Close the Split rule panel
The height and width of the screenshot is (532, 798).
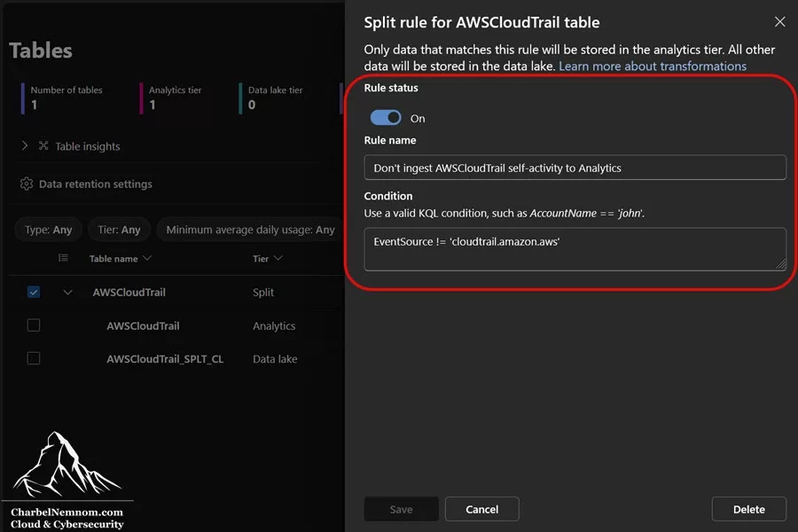pyautogui.click(x=779, y=22)
